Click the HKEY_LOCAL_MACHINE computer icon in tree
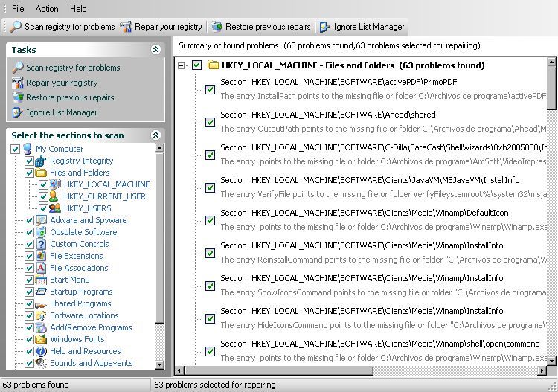Screen dimensions: 558x392 [55, 184]
